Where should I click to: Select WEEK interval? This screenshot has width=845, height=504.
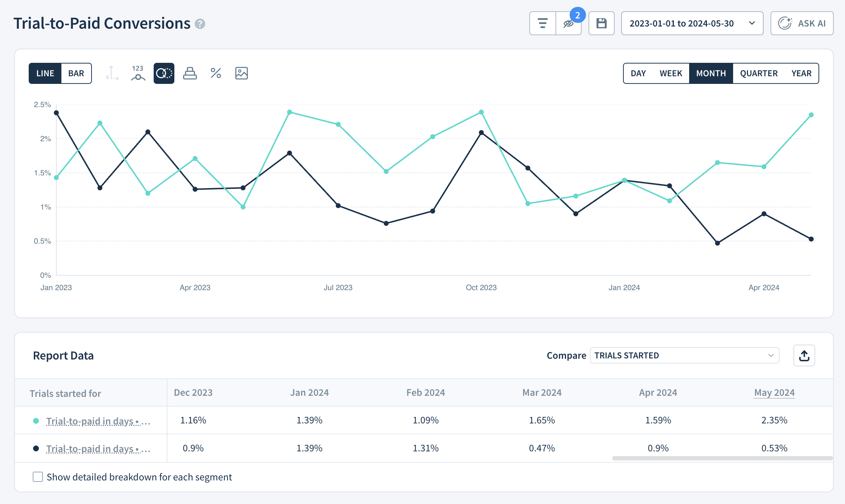(x=671, y=73)
